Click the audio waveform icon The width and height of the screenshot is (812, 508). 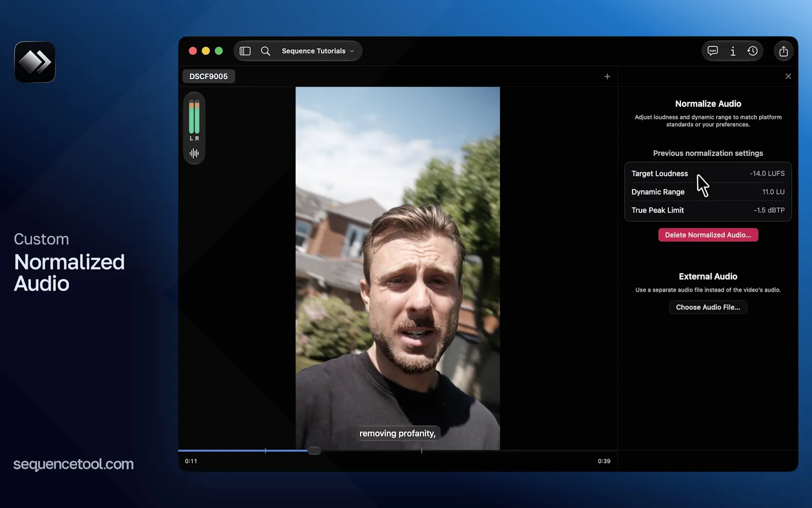pos(194,153)
